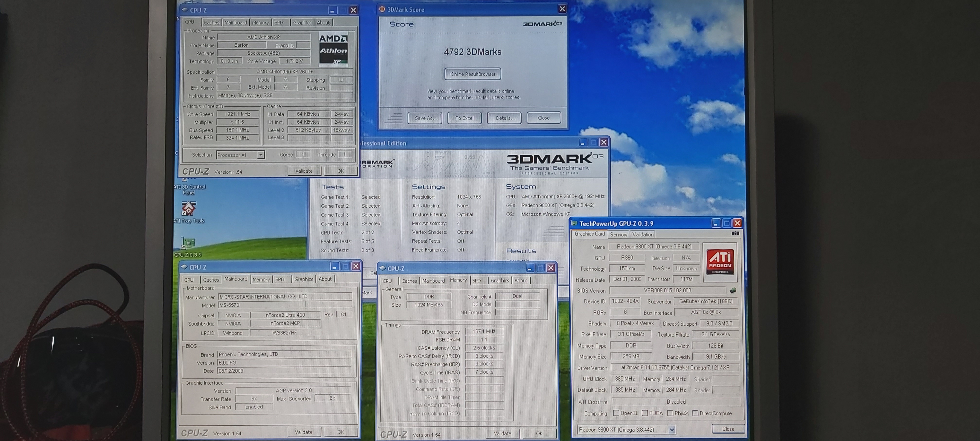This screenshot has width=980, height=441.
Task: Select the Validation tab in GPU-Z
Action: tap(643, 235)
